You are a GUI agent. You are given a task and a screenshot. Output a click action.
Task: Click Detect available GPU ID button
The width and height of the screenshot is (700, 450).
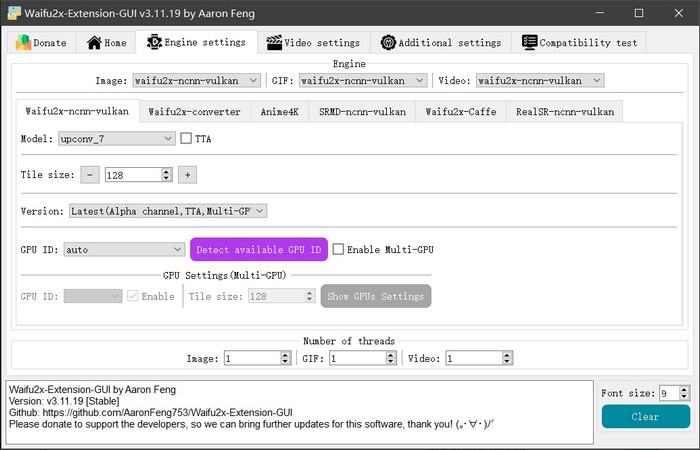point(259,250)
